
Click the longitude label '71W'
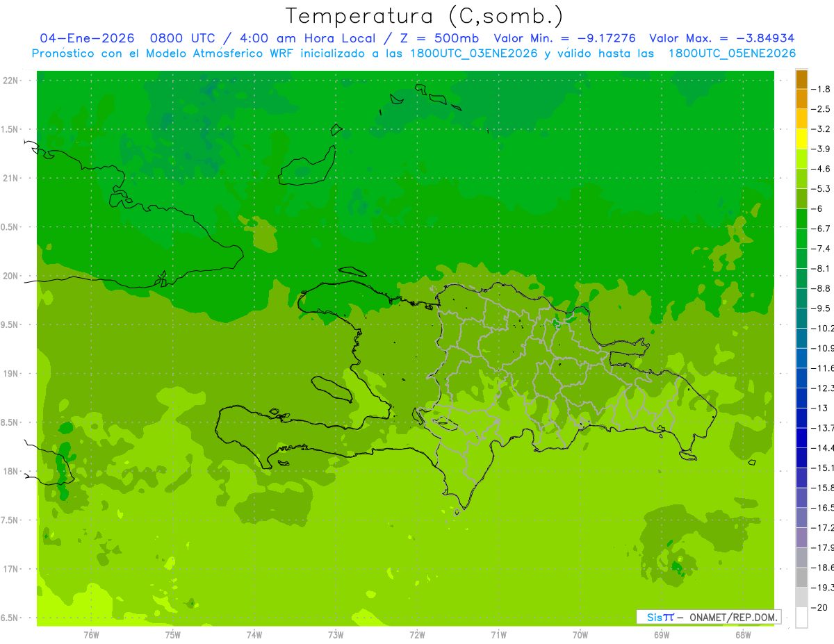(498, 635)
